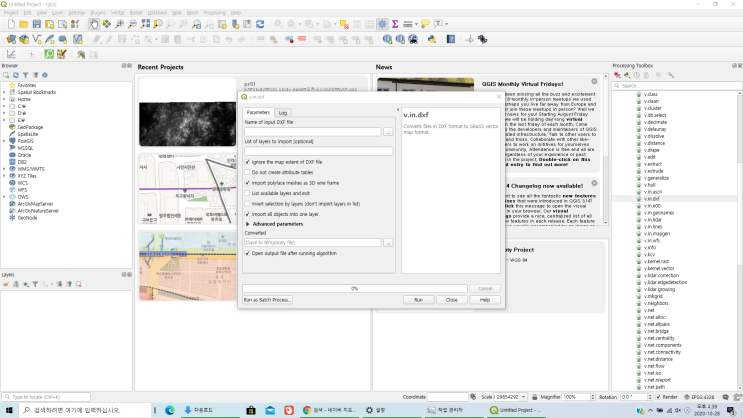The width and height of the screenshot is (743, 418).
Task: Open the Processing Toolbox gear icon in toolbar
Action: [x=382, y=24]
